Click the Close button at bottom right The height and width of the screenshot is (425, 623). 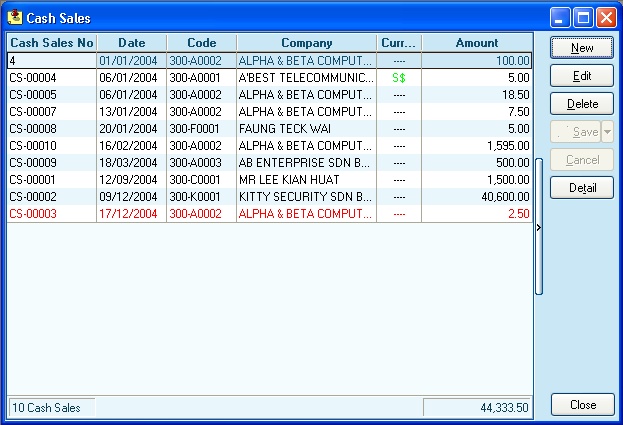pos(582,405)
